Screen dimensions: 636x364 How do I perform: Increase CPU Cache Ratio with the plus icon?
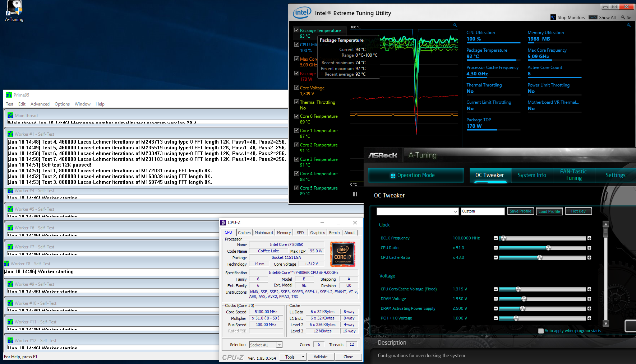589,258
